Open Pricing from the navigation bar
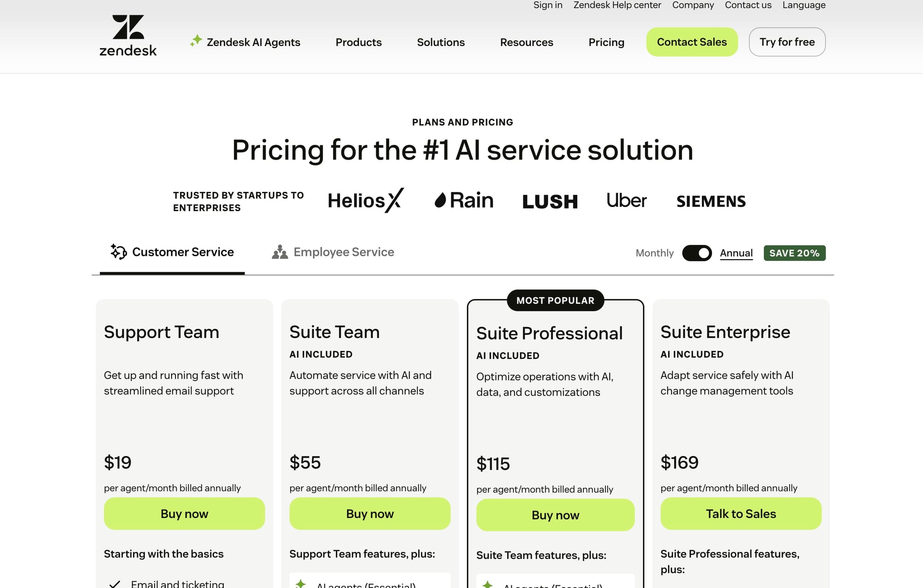923x588 pixels. [x=606, y=42]
